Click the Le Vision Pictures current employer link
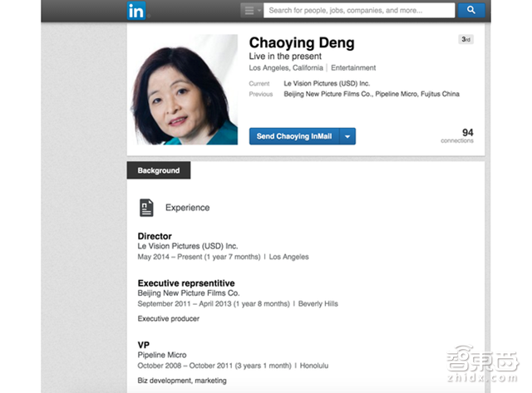This screenshot has width=532, height=393. [x=327, y=83]
